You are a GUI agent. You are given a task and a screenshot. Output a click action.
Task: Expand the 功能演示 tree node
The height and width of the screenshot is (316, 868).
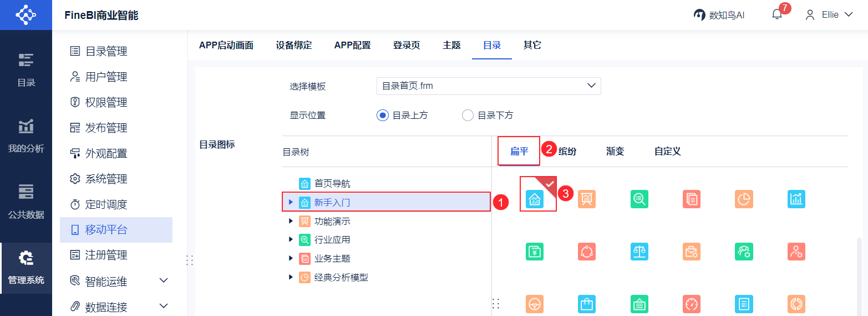point(291,221)
